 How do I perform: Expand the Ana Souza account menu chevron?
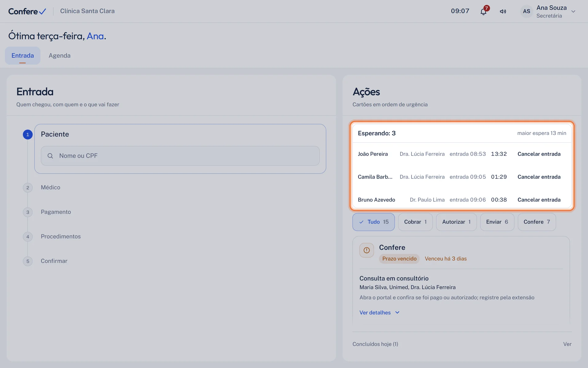click(573, 11)
